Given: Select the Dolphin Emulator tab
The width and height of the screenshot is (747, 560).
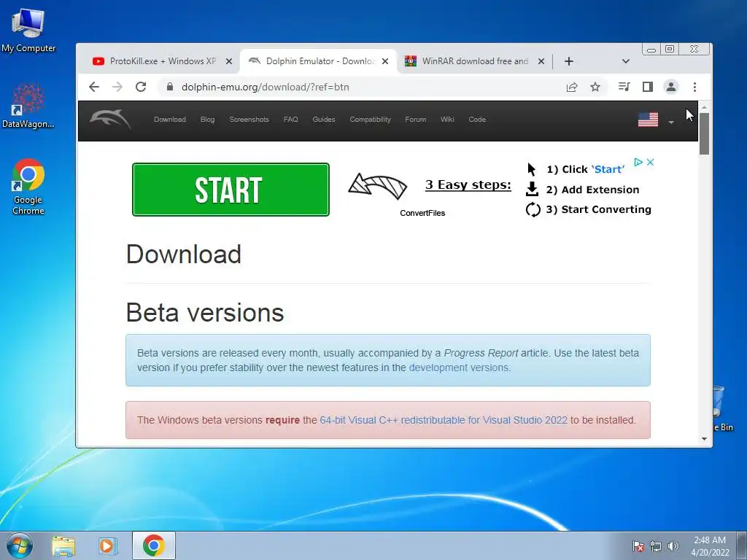Looking at the screenshot, I should [318, 61].
